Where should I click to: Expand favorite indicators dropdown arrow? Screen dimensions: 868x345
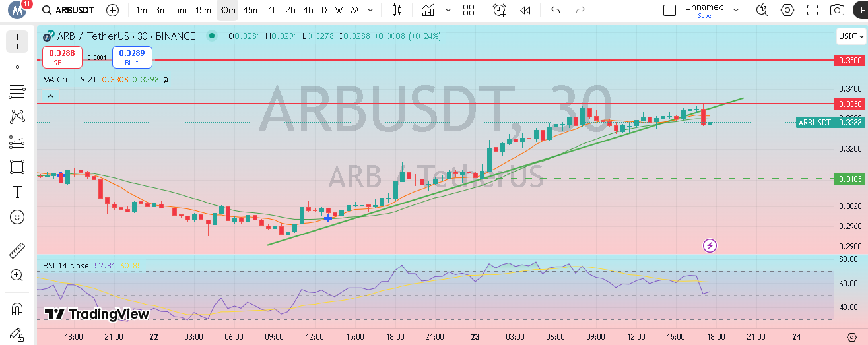pyautogui.click(x=449, y=10)
